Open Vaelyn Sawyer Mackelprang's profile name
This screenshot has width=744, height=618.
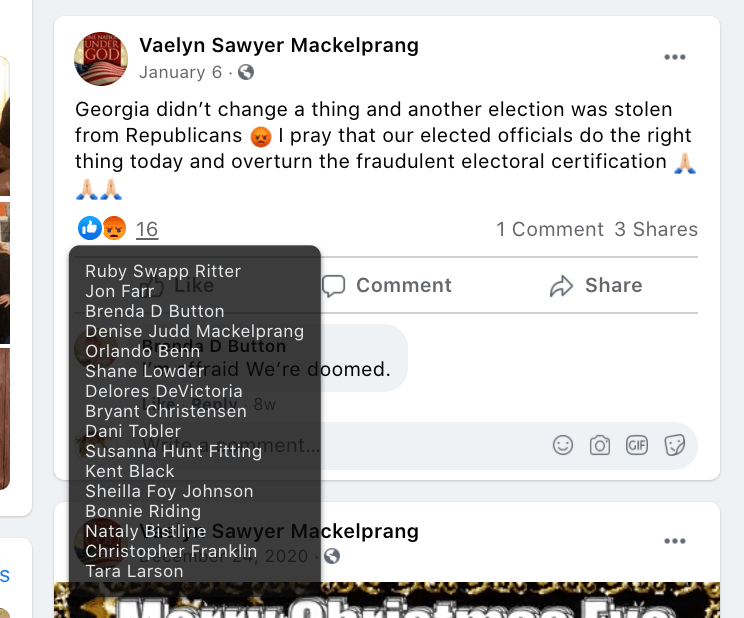coord(279,45)
